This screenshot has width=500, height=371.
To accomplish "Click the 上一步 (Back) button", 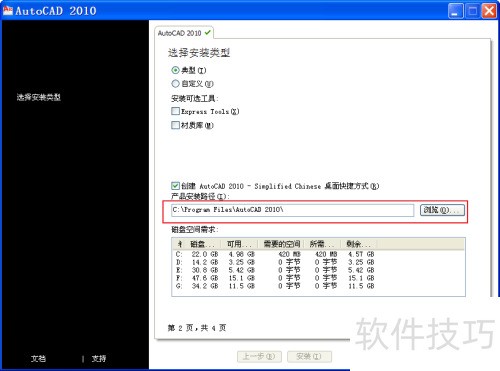I will (x=259, y=357).
